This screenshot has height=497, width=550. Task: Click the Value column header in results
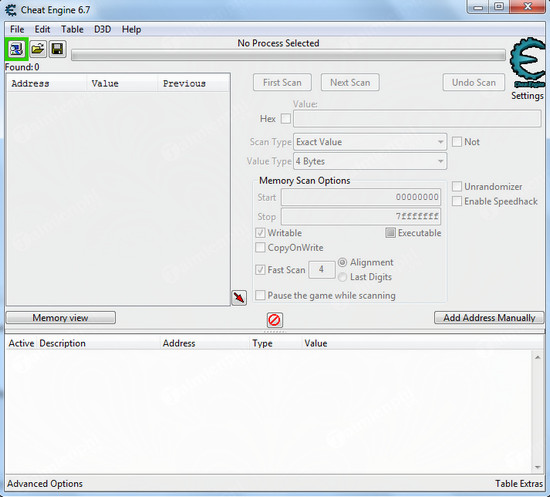click(x=122, y=83)
